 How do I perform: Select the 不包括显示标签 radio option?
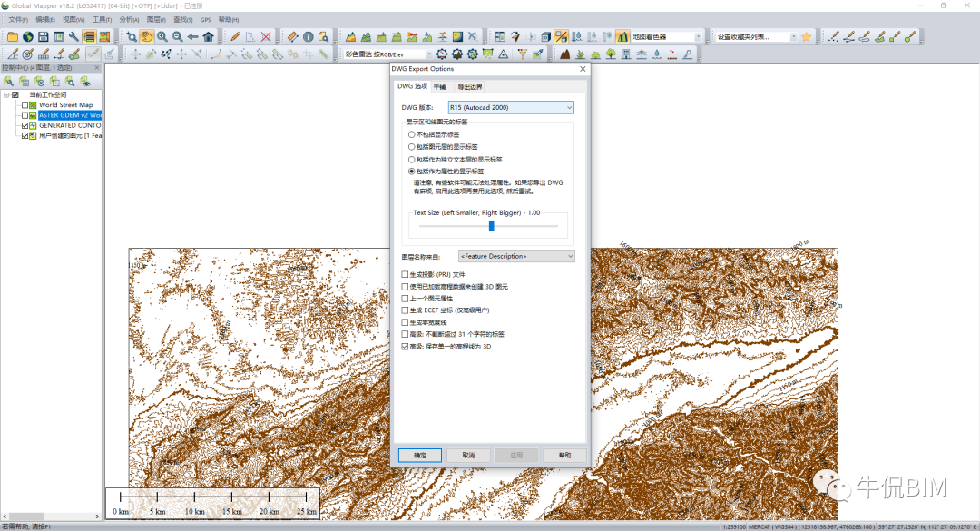[x=411, y=134]
